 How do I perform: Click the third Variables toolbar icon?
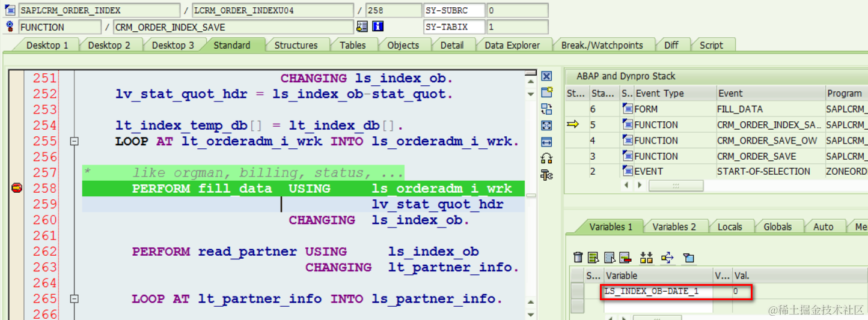pos(610,258)
